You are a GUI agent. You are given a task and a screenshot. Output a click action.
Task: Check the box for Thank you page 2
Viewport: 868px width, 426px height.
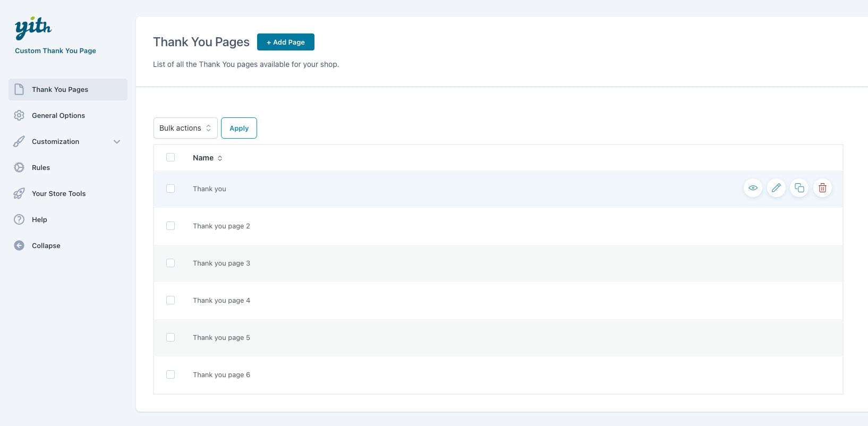(171, 226)
